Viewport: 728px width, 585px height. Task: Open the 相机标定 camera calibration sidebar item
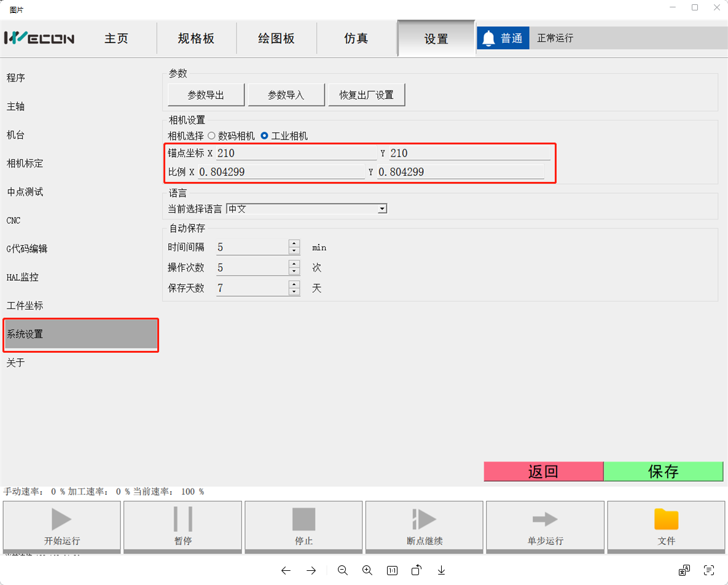click(x=25, y=163)
